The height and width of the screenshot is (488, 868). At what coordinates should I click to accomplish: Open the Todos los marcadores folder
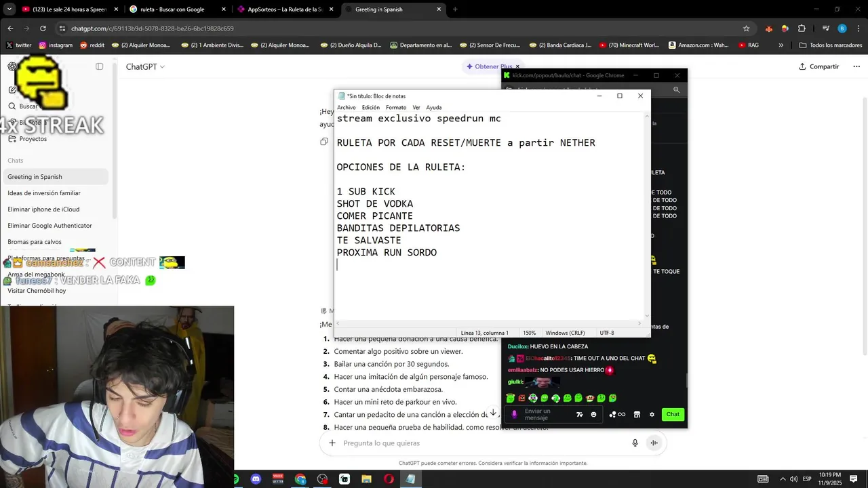pos(830,45)
